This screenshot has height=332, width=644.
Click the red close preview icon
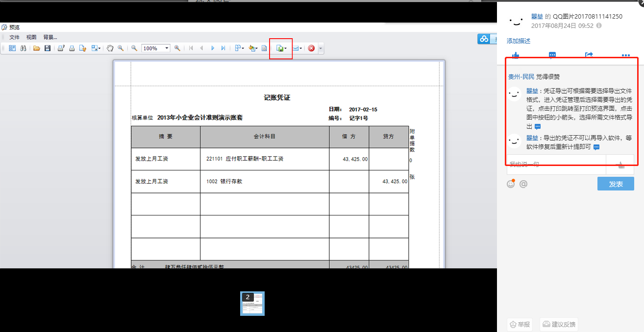click(x=311, y=48)
